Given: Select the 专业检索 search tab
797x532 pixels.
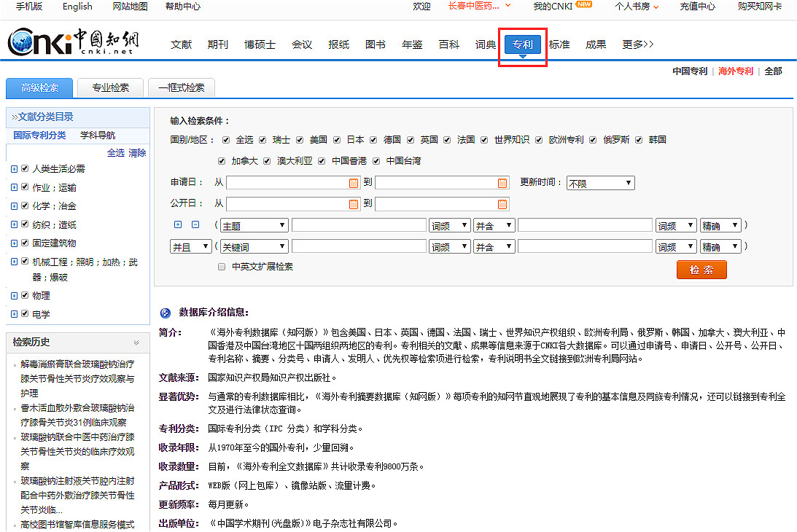Looking at the screenshot, I should coord(110,88).
